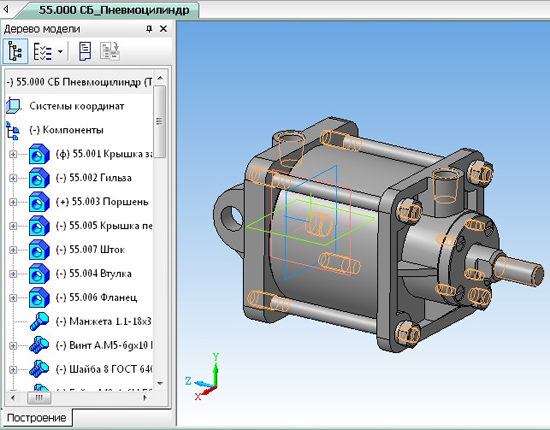
Task: Select (-) Винт А.М5-6gx10 label
Action: [104, 345]
